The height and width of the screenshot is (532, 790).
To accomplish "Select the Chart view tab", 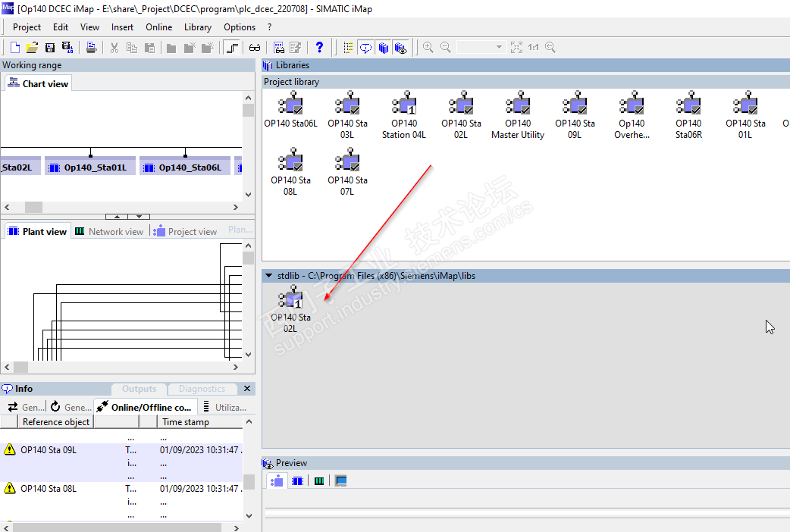I will (39, 83).
